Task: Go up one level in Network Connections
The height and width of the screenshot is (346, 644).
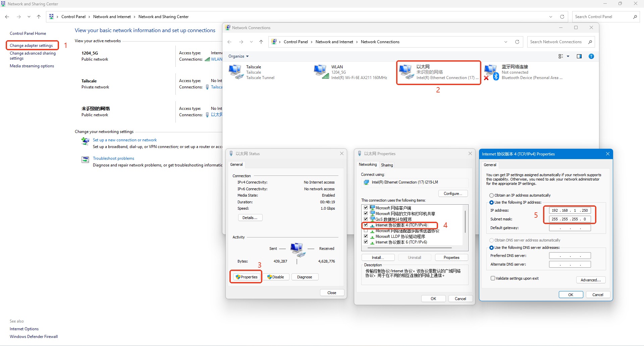Action: 261,42
